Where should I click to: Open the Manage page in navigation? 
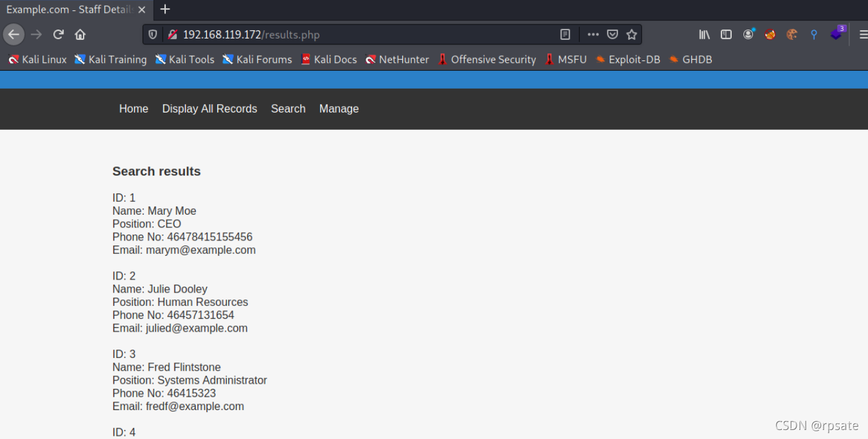coord(339,109)
